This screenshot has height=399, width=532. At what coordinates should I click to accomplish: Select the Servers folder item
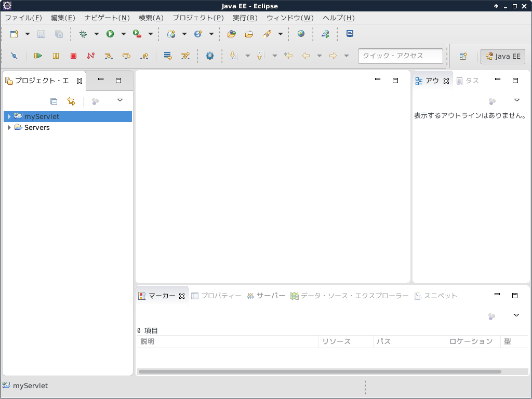coord(37,128)
